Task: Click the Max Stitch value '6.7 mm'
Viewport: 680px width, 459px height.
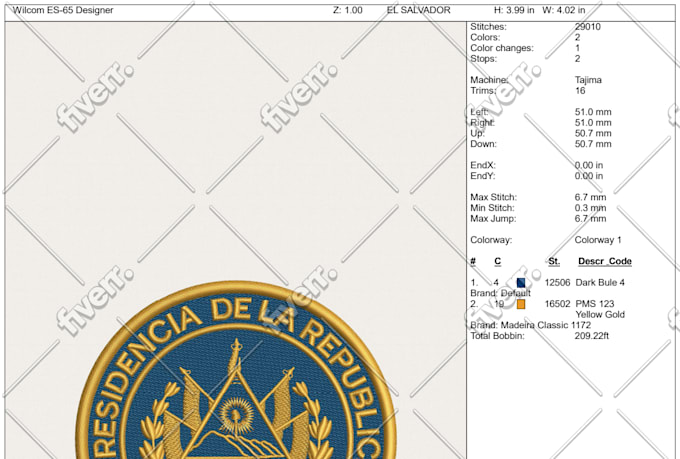Action: (590, 197)
